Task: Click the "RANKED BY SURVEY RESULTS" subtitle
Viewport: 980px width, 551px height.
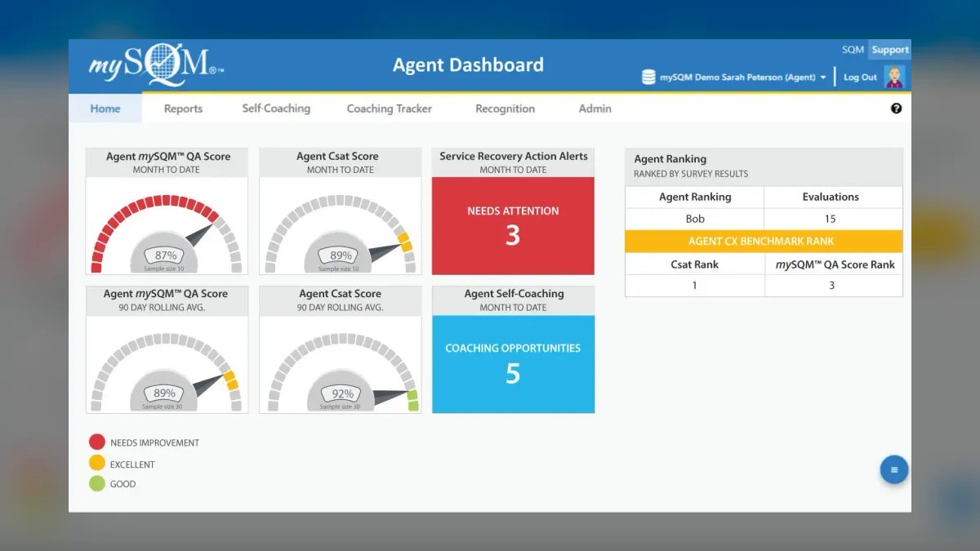Action: 691,174
